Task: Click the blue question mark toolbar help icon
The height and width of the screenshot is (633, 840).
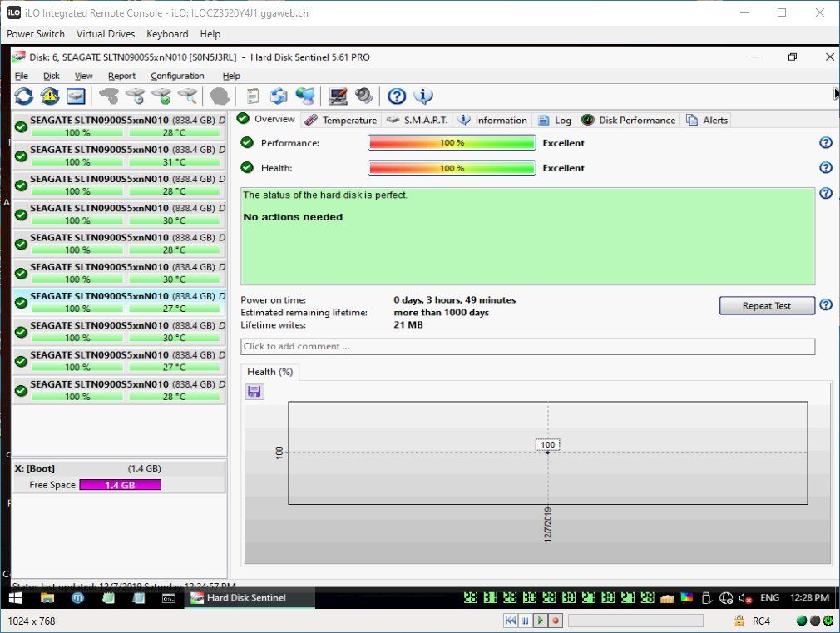Action: (x=397, y=96)
